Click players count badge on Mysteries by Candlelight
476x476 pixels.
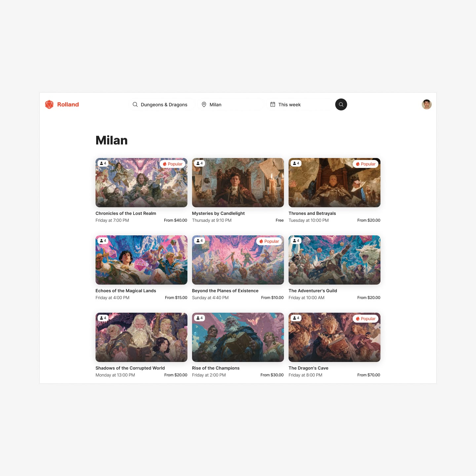(200, 163)
